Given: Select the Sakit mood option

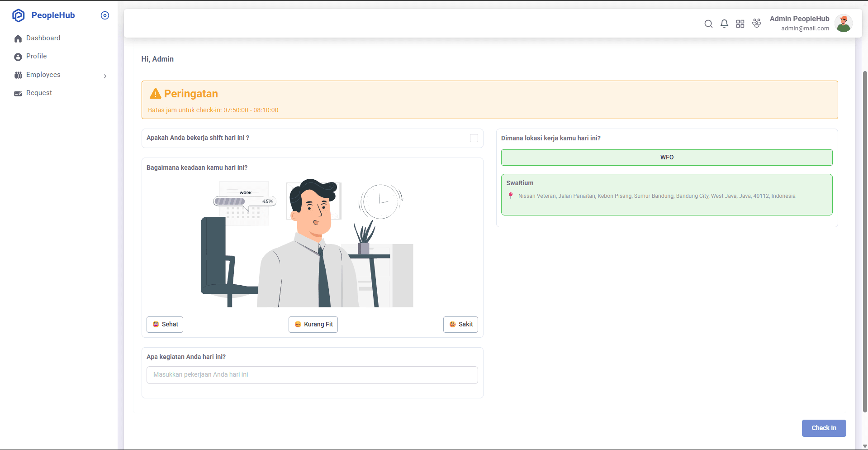Looking at the screenshot, I should pyautogui.click(x=460, y=324).
